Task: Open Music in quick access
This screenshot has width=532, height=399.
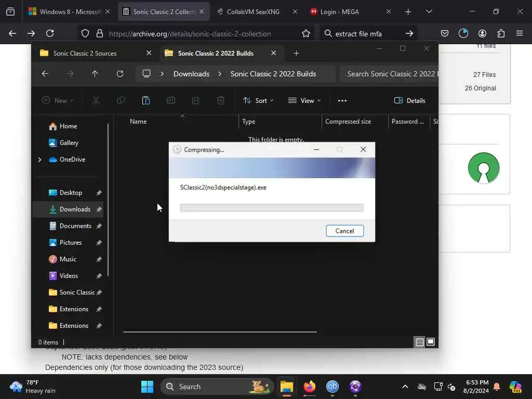Action: point(68,259)
